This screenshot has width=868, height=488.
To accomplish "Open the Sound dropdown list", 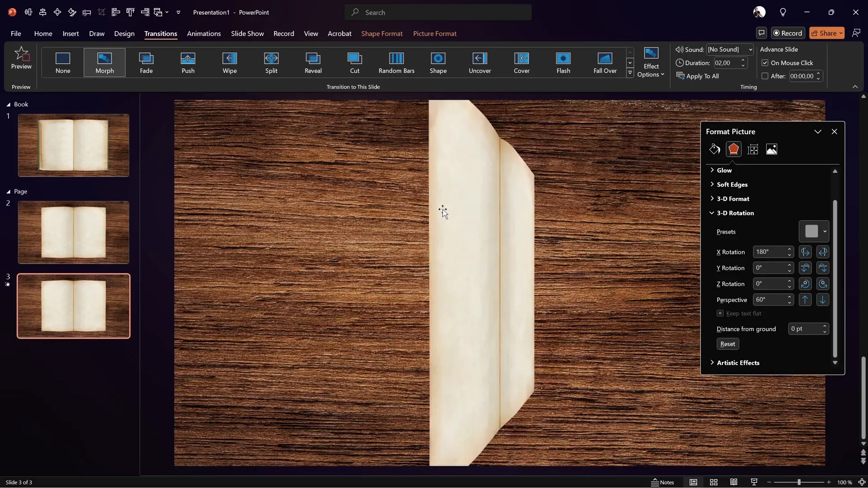I will [x=750, y=49].
